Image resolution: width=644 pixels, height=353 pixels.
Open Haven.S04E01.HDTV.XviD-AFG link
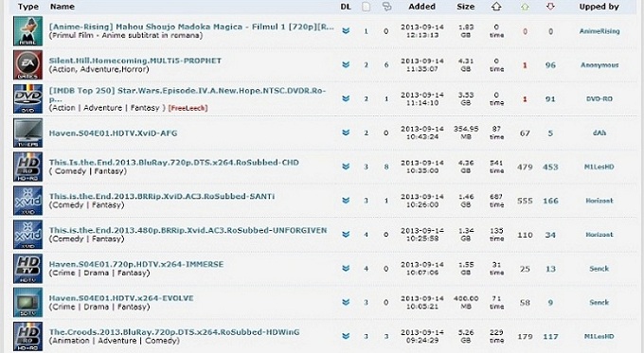(x=113, y=133)
